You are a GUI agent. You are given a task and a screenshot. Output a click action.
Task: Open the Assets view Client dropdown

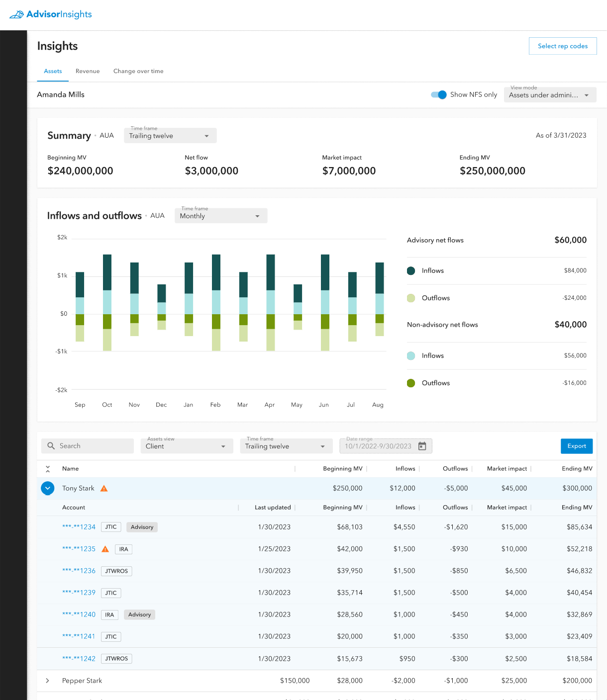click(186, 446)
